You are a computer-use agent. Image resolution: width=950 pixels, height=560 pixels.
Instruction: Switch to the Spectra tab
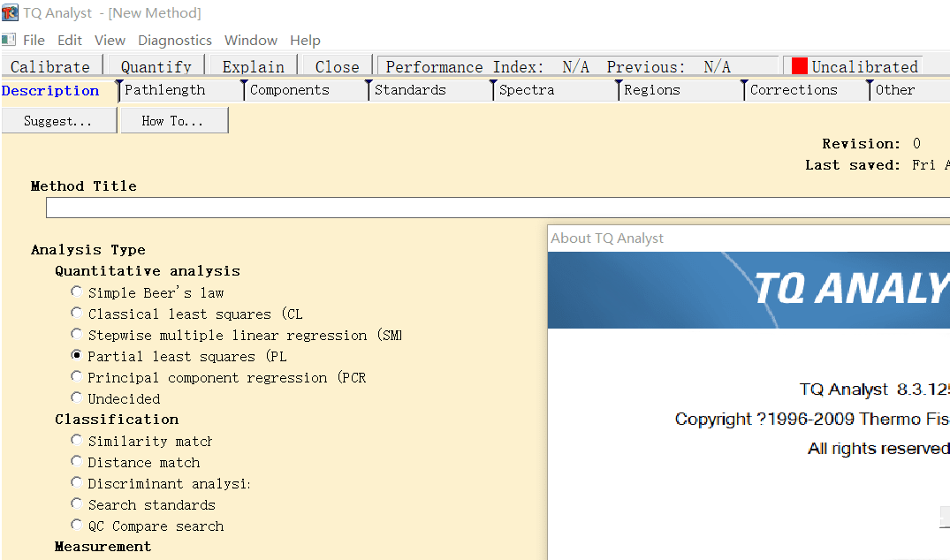527,90
